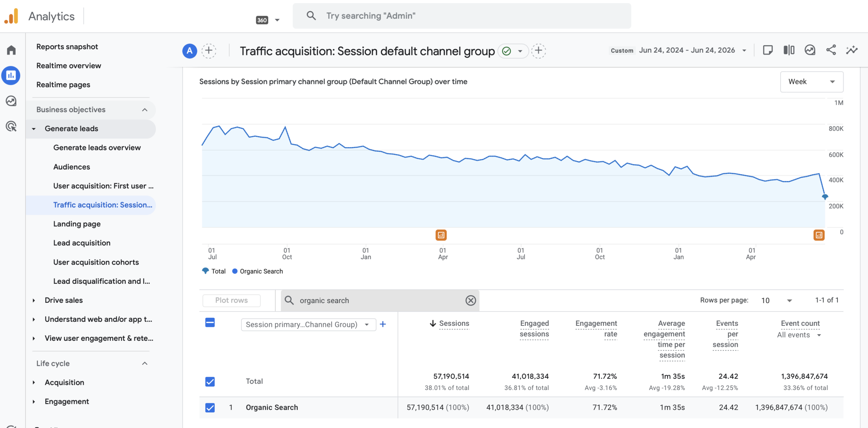Expand the Engagement group

(34, 402)
